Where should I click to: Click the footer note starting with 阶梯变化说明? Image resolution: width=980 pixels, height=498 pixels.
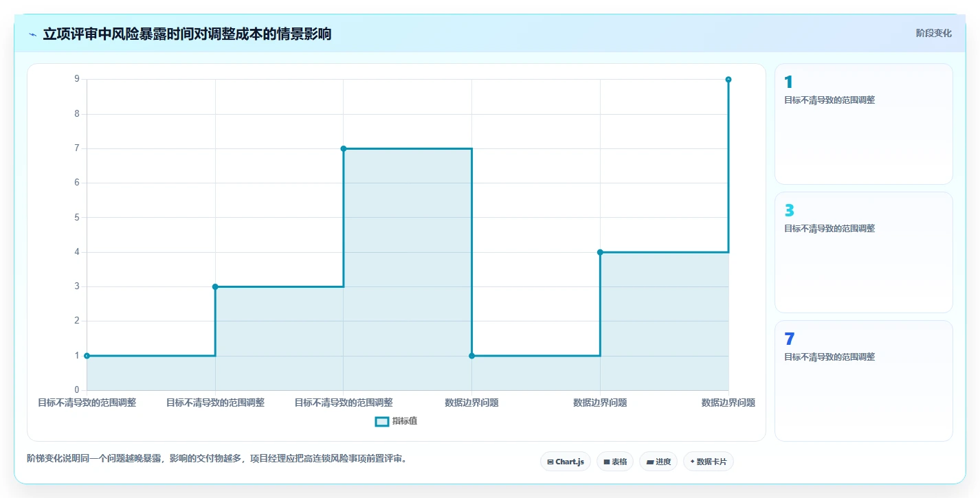219,458
